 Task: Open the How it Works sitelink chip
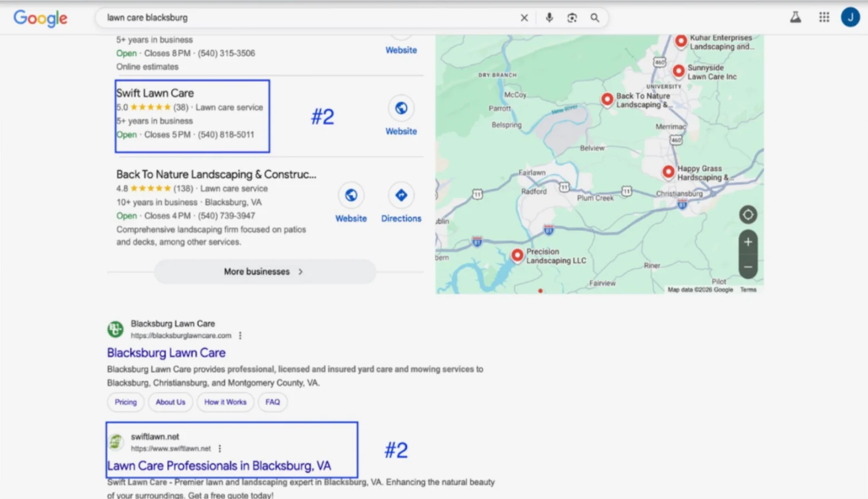pyautogui.click(x=225, y=402)
